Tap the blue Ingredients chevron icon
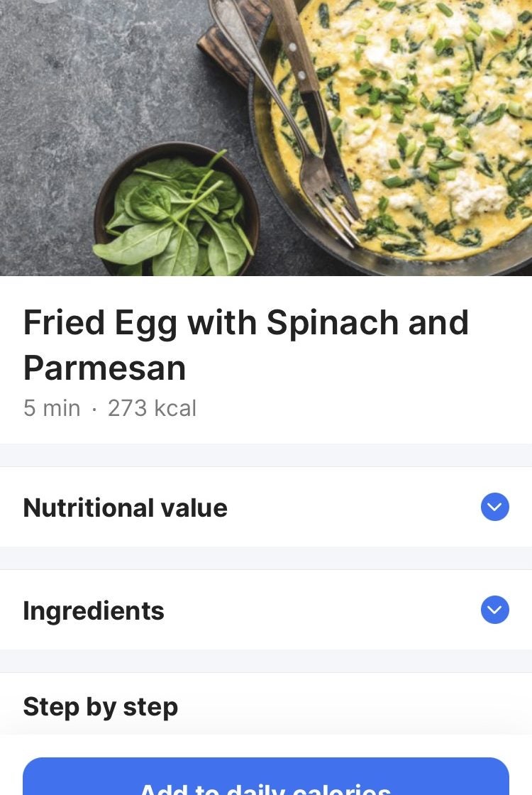 click(x=494, y=610)
